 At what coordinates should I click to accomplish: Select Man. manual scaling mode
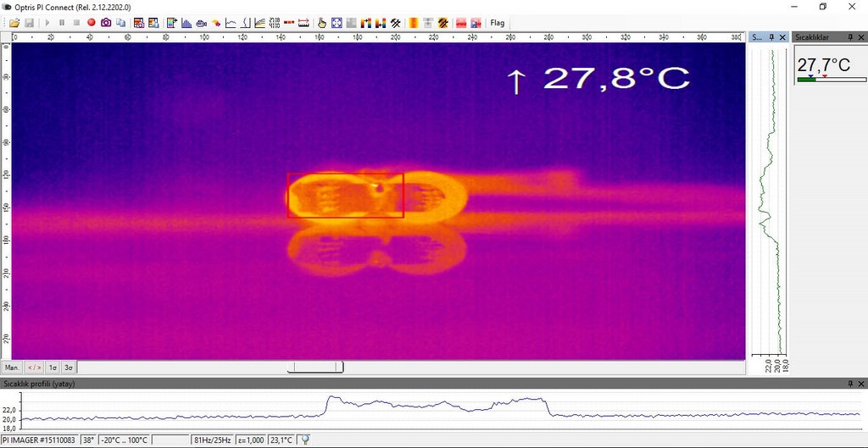point(12,368)
